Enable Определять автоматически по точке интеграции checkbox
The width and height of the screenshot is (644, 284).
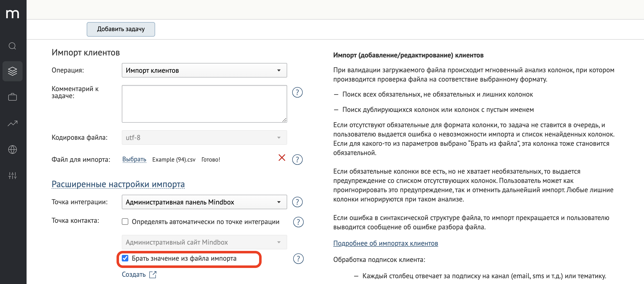125,222
